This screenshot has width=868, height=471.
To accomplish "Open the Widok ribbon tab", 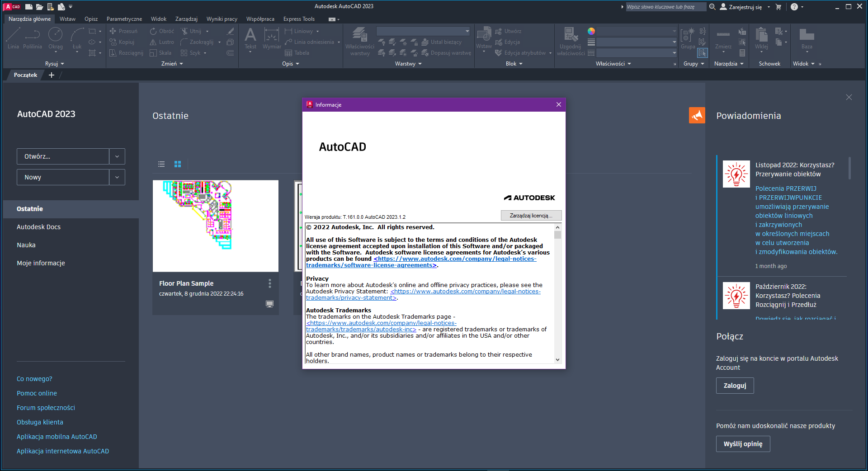I will [159, 19].
